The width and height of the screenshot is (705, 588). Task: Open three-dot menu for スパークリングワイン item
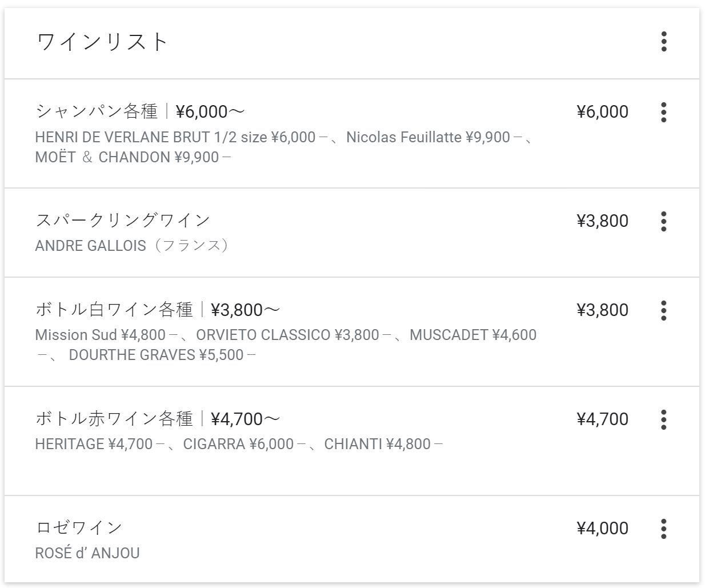(x=663, y=221)
